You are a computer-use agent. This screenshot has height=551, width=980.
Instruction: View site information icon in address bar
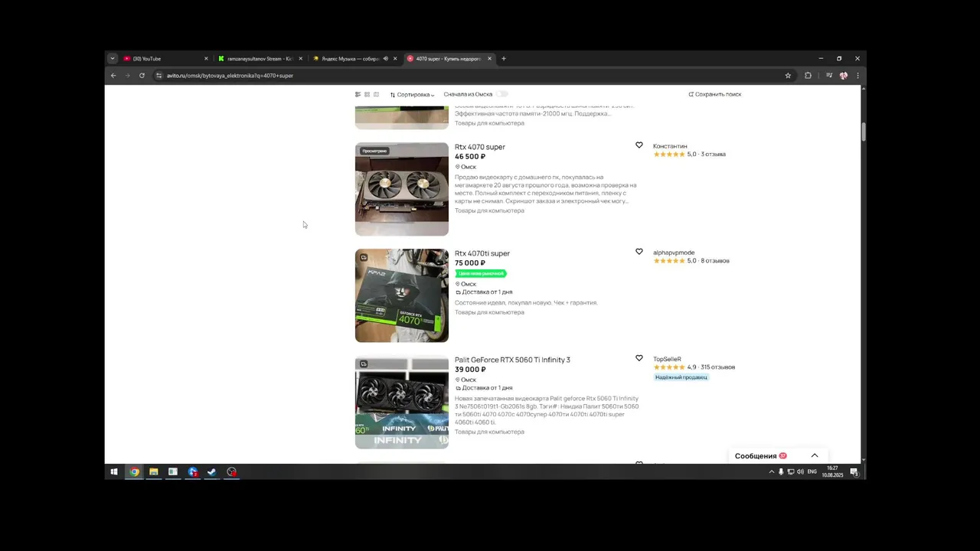click(x=159, y=76)
